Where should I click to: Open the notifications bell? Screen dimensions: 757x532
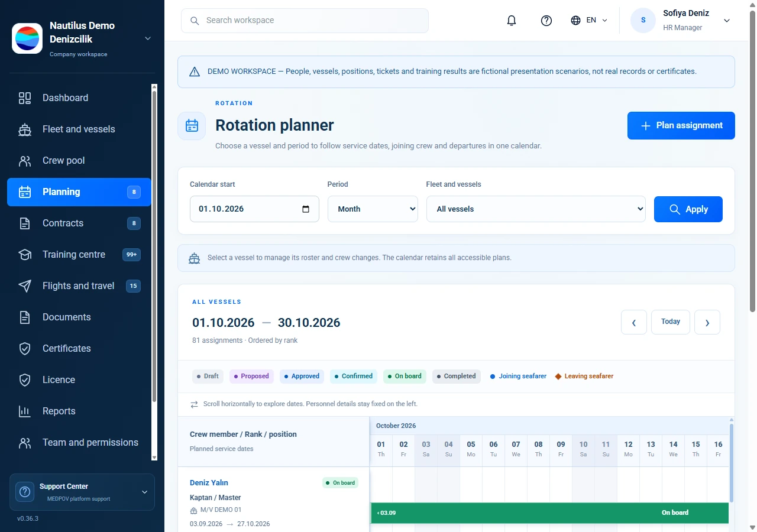pos(512,21)
